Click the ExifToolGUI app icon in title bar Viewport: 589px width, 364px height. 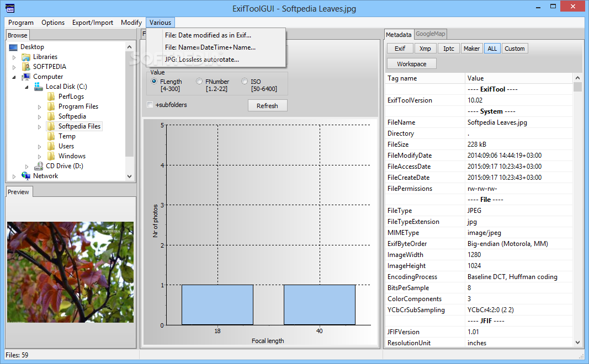[10, 8]
